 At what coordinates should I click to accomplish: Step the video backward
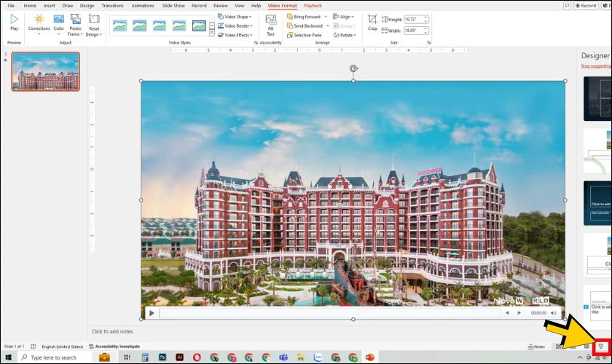click(x=507, y=313)
